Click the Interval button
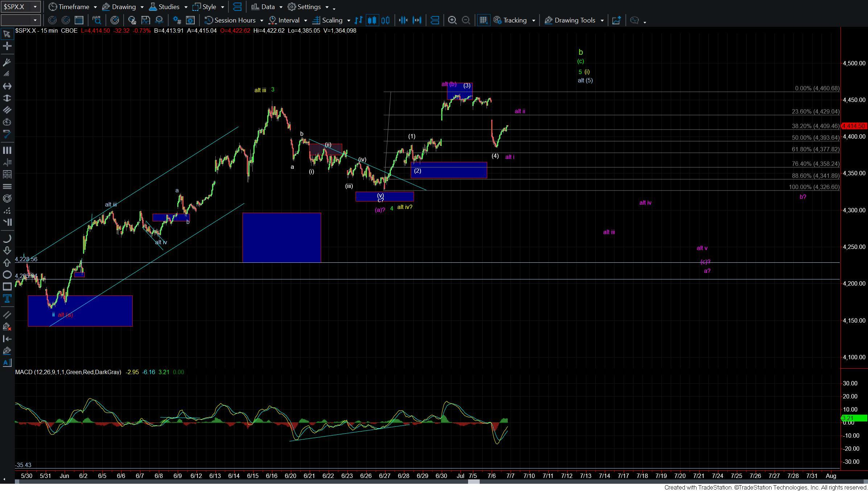This screenshot has height=491, width=868. coord(285,20)
